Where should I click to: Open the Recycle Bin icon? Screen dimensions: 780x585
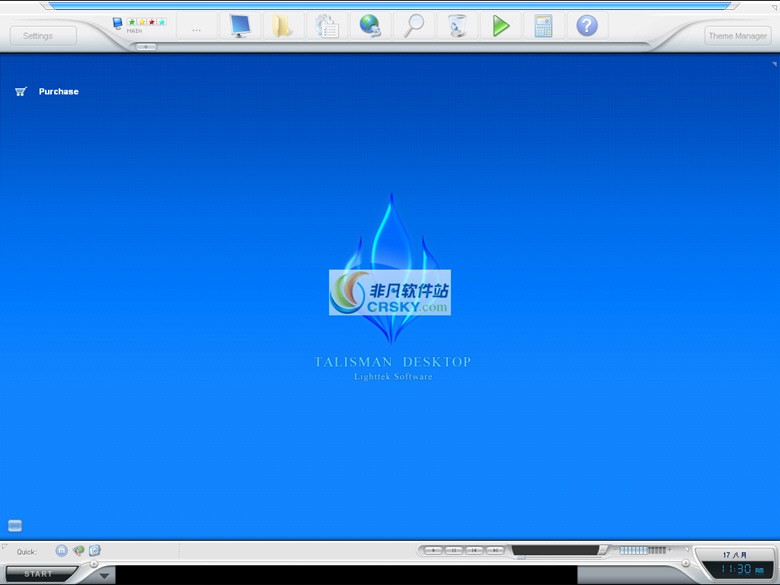457,25
